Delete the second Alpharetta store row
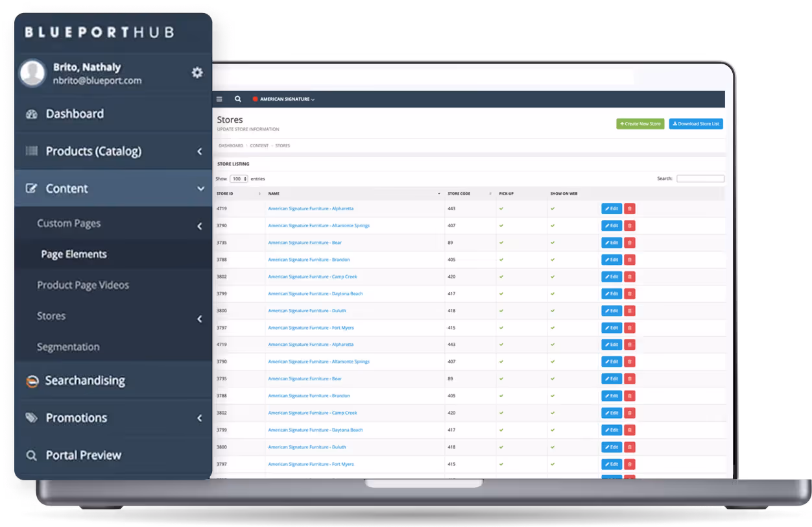 tap(630, 345)
